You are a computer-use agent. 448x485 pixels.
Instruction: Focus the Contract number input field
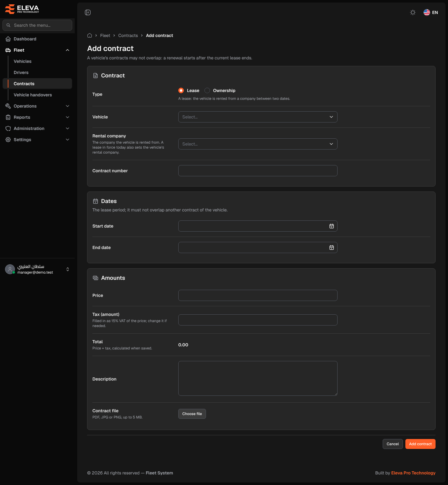pyautogui.click(x=258, y=171)
